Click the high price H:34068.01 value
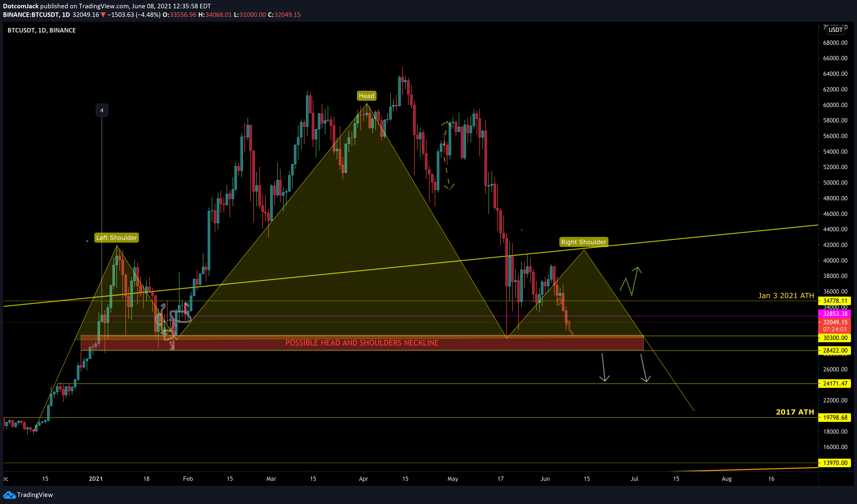The height and width of the screenshot is (504, 857). tap(215, 15)
